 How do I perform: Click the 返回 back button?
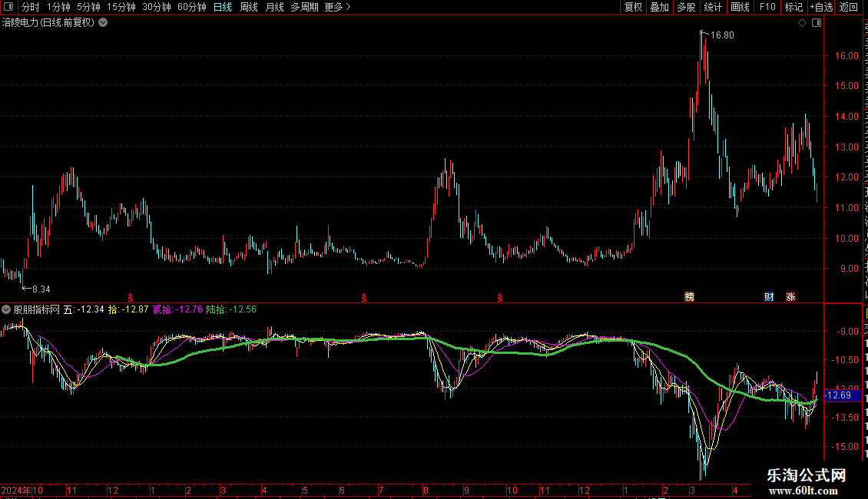pos(849,7)
